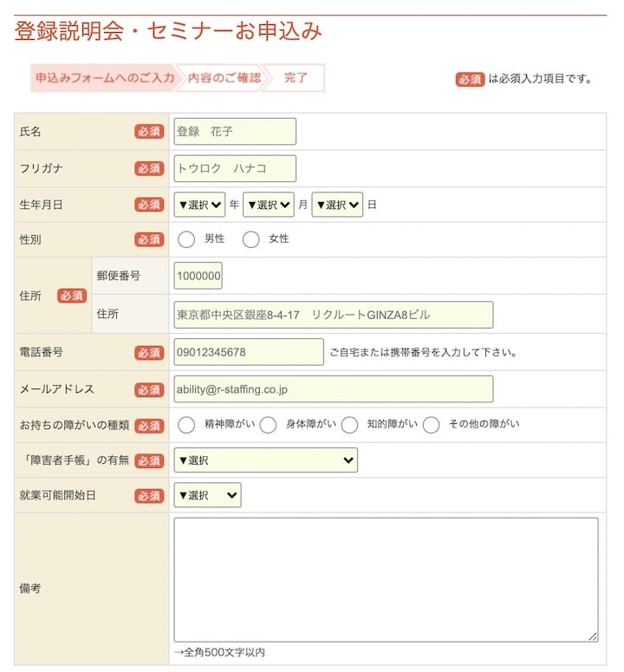The width and height of the screenshot is (624, 672).
Task: Click the 電話番号 phone number field
Action: click(249, 352)
